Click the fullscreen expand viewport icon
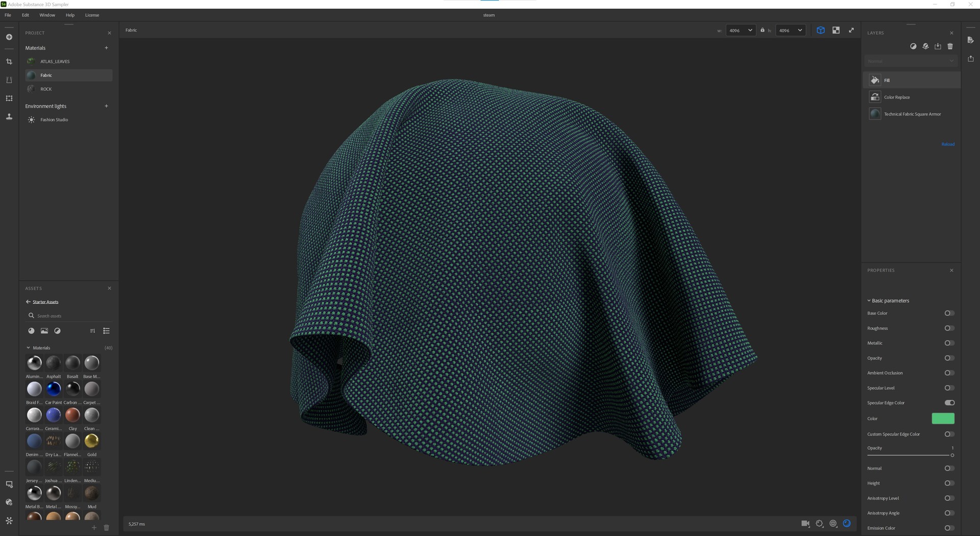This screenshot has width=980, height=536. click(851, 30)
